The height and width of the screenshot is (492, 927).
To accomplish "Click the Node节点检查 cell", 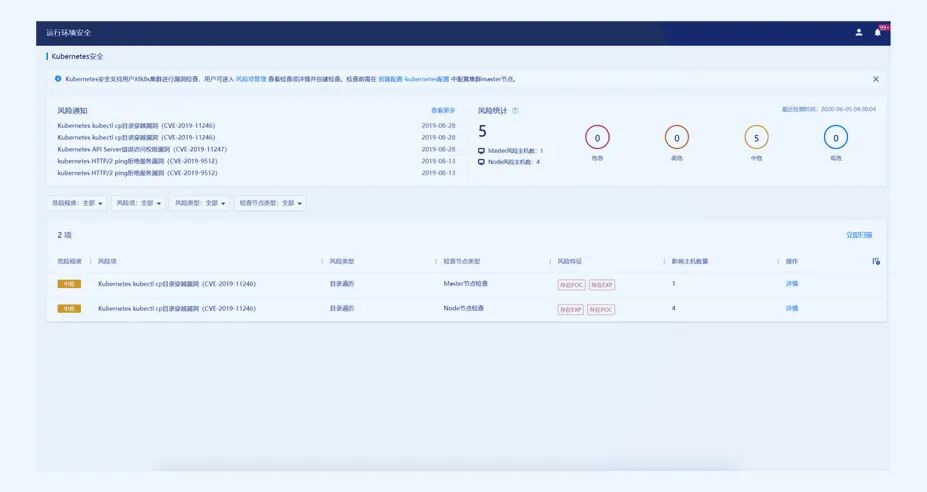I will [464, 309].
